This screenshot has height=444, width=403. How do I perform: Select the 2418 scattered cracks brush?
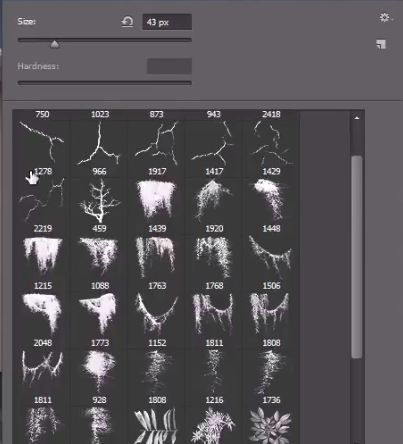[x=271, y=139]
